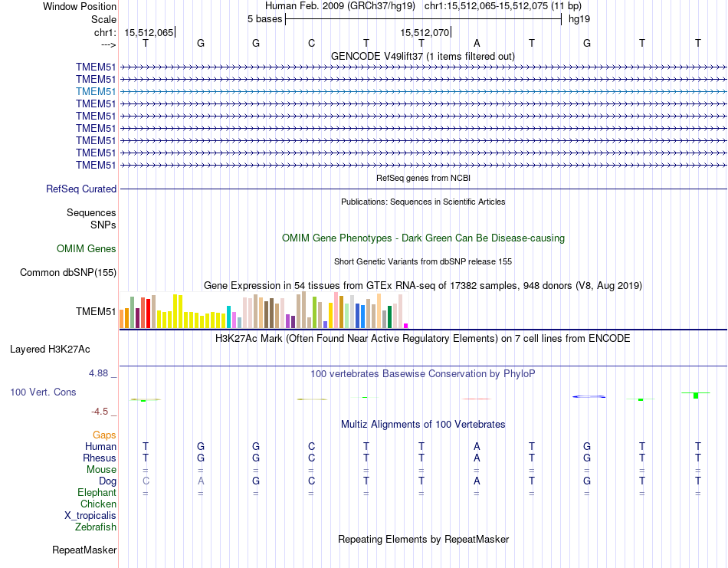728x568 pixels.
Task: Click the ---> strand direction arrow label
Action: (108, 44)
